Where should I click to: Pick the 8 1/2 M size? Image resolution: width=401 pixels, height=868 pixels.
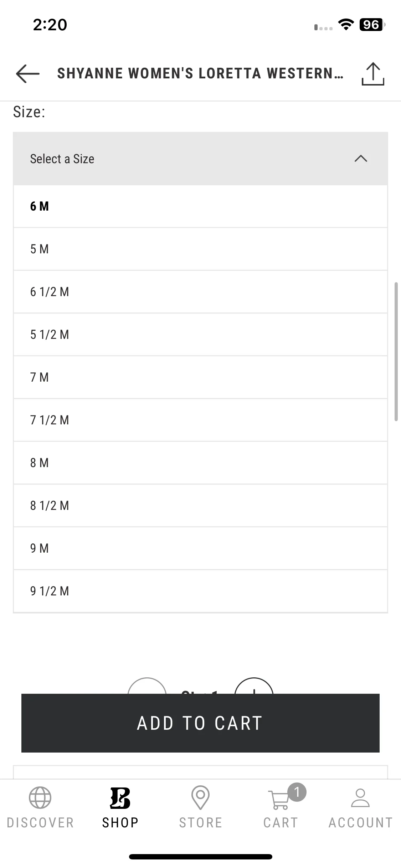200,506
